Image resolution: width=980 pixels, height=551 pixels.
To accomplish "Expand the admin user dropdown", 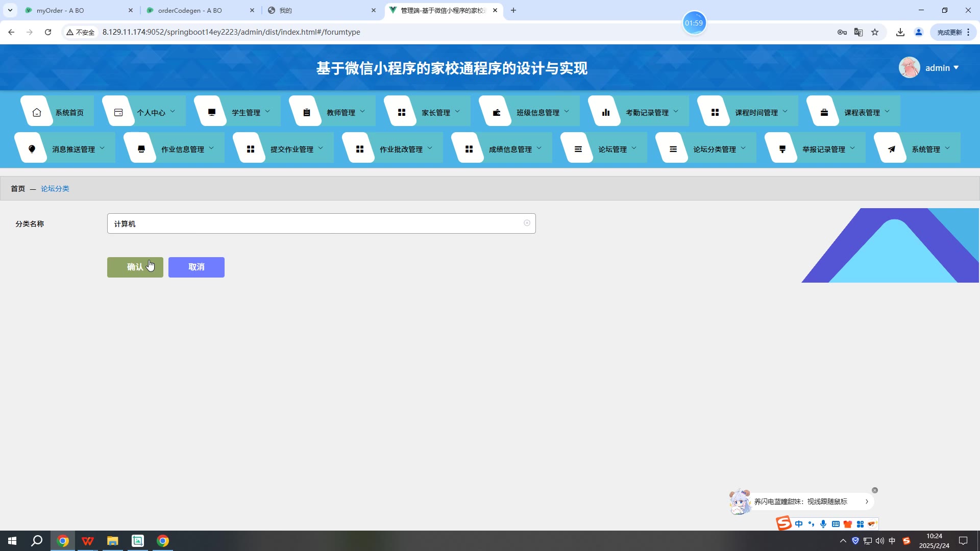I will 956,68.
